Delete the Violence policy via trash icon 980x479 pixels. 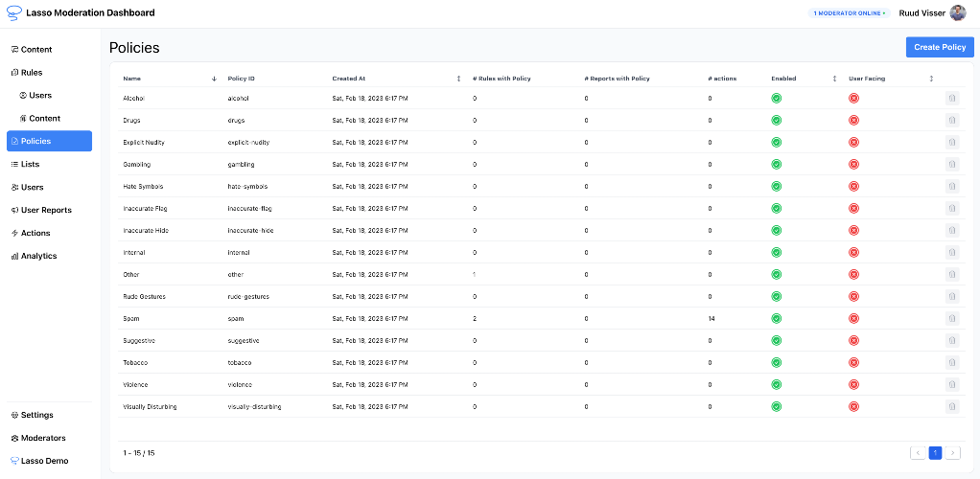(x=952, y=385)
